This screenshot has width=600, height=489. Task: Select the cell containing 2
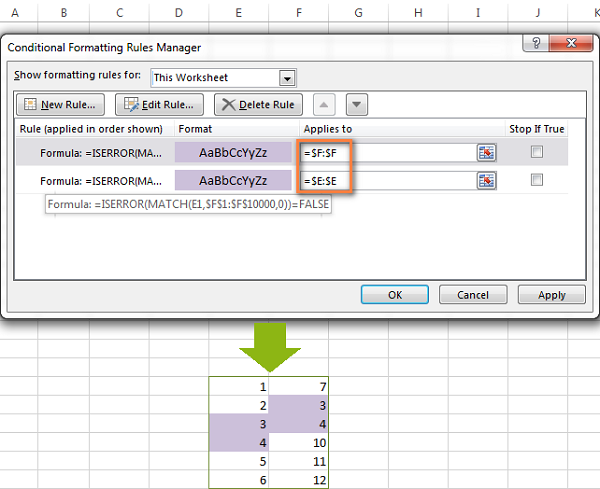pyautogui.click(x=239, y=405)
